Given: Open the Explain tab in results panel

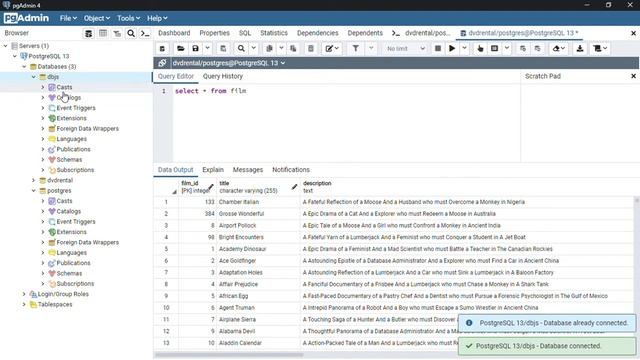Looking at the screenshot, I should (213, 170).
